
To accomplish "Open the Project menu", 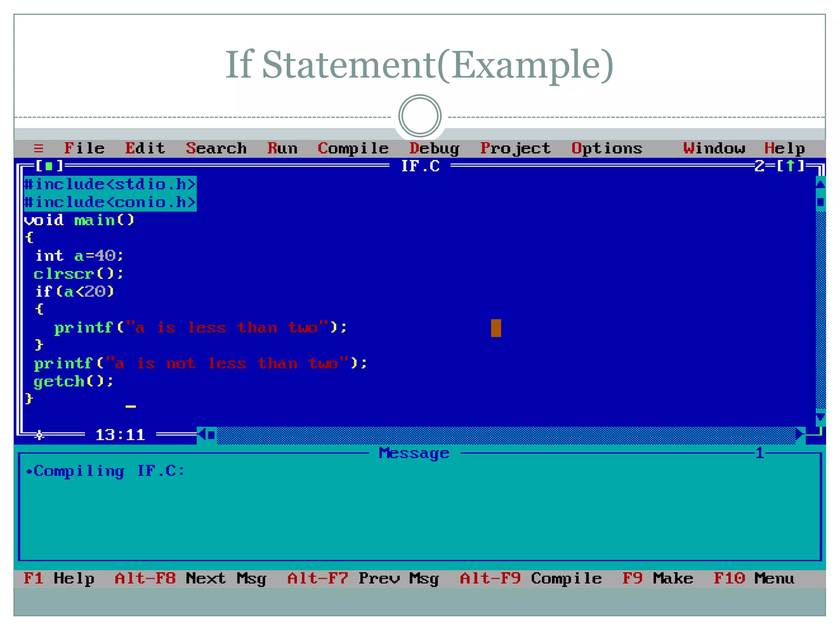I will pyautogui.click(x=516, y=148).
